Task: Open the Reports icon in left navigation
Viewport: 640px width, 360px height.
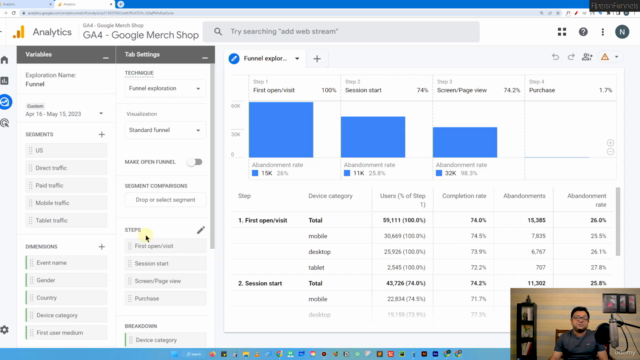Action: point(4,81)
